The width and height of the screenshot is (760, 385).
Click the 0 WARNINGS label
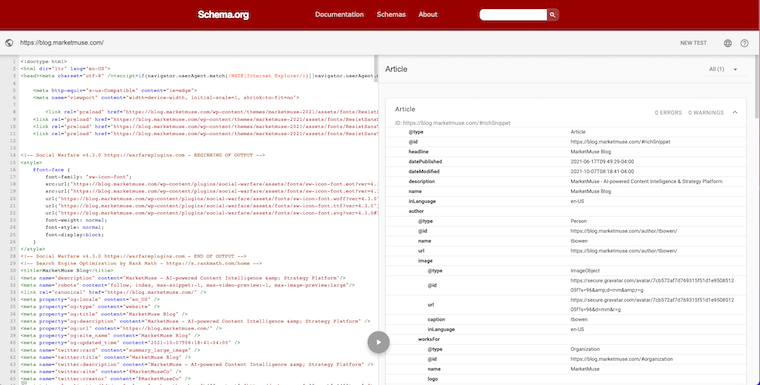706,112
